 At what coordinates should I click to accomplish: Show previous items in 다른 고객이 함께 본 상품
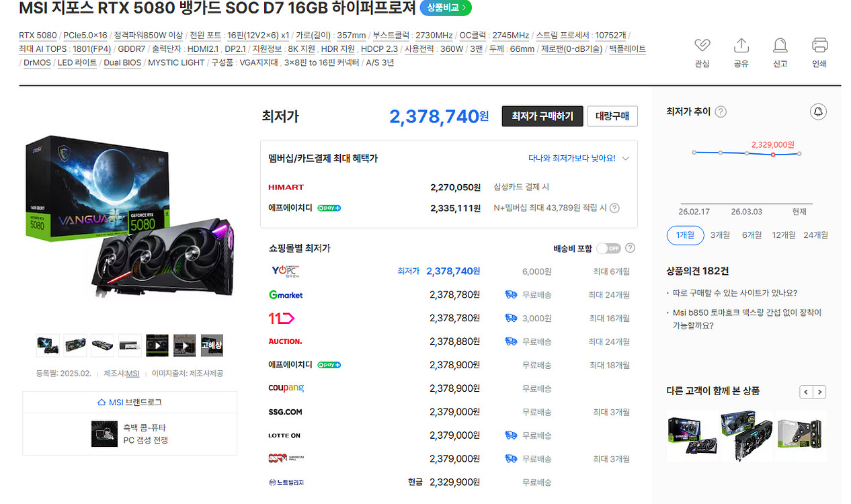tap(806, 392)
